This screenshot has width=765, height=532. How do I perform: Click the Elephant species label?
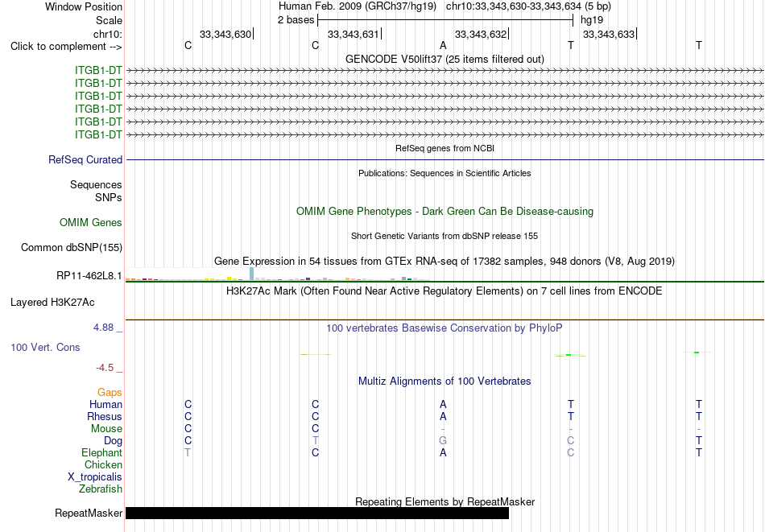tap(102, 452)
